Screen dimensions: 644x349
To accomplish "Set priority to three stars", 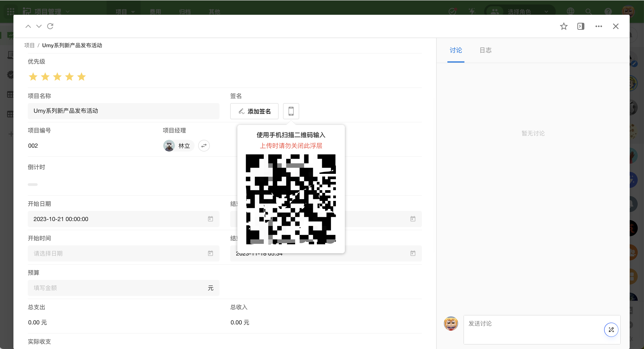I will [x=57, y=77].
